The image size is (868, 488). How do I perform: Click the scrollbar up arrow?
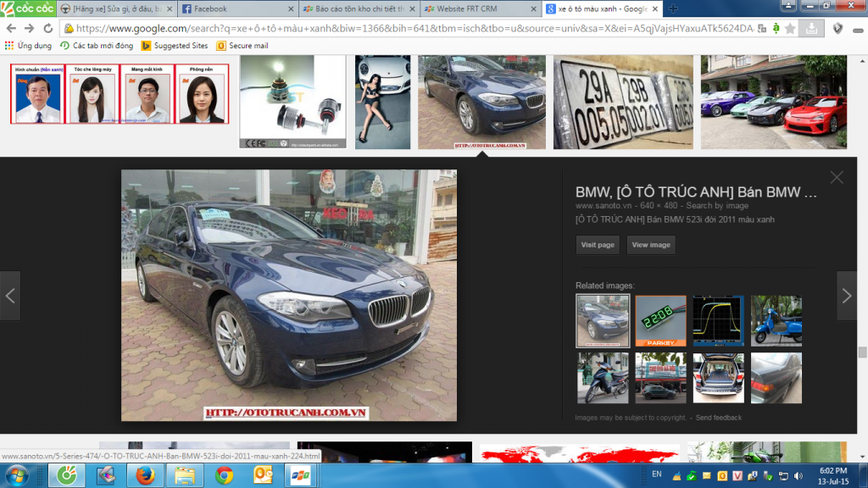(x=862, y=60)
